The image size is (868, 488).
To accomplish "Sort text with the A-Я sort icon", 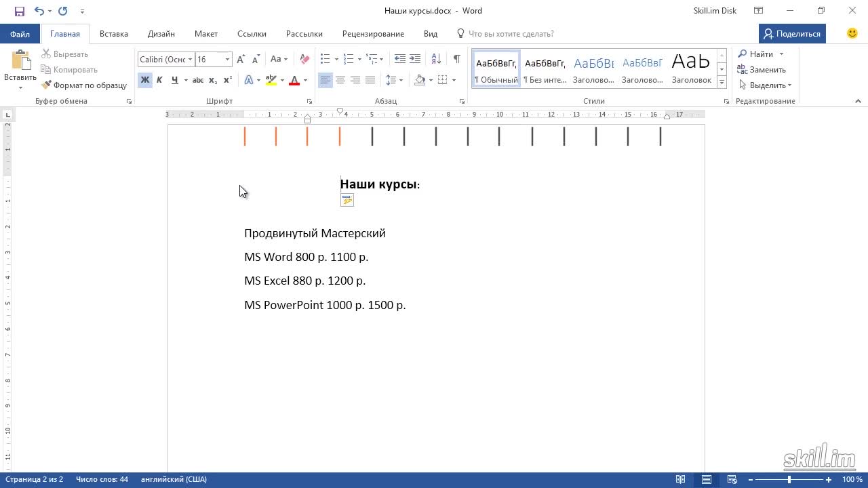I will 436,60.
